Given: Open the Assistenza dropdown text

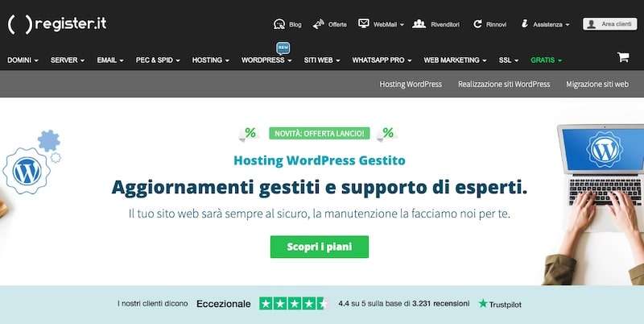Looking at the screenshot, I should pos(551,25).
